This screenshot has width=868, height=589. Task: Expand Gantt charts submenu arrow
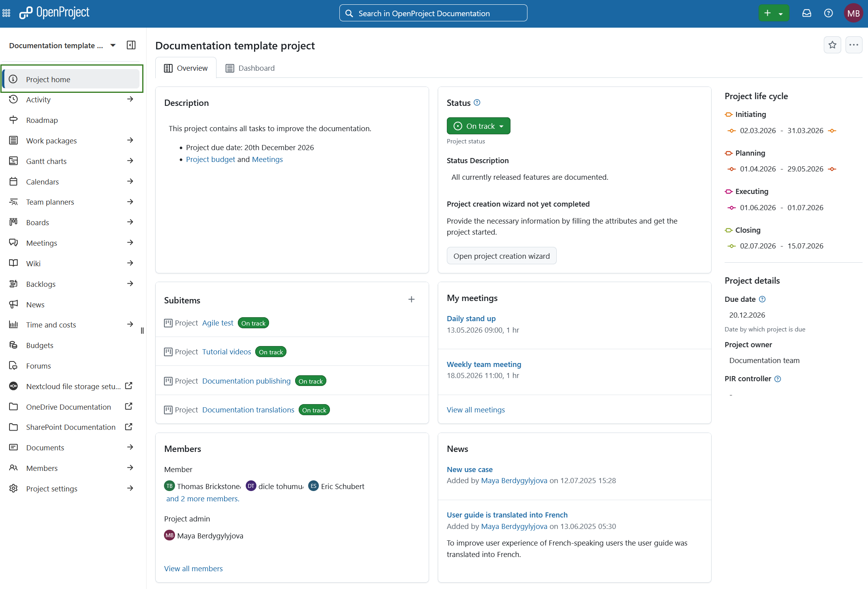(130, 161)
